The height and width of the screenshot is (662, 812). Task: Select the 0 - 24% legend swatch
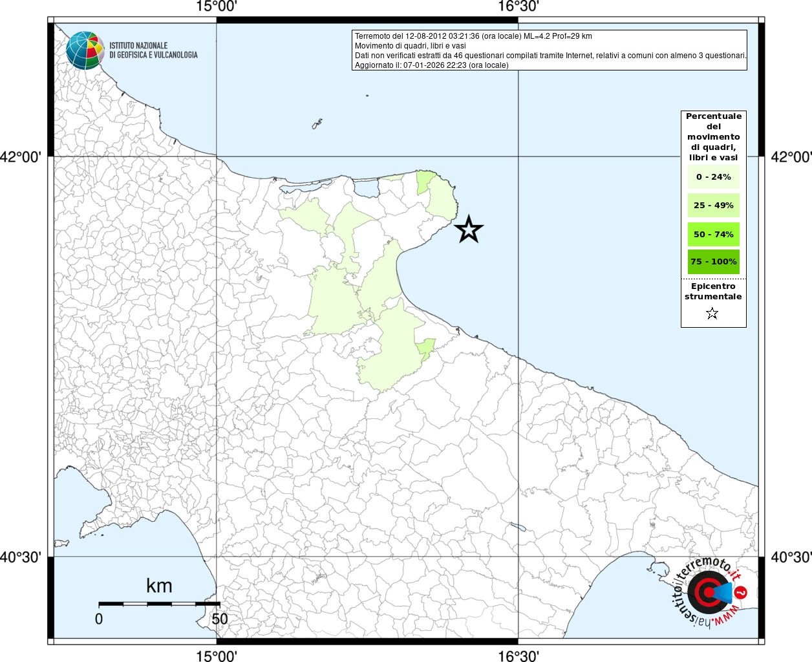(714, 177)
